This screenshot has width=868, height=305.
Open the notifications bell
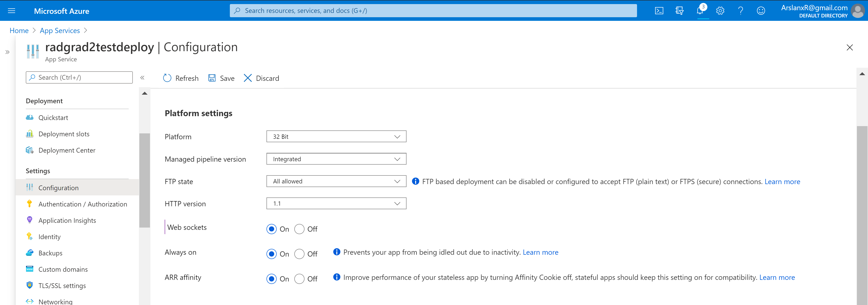(x=700, y=11)
